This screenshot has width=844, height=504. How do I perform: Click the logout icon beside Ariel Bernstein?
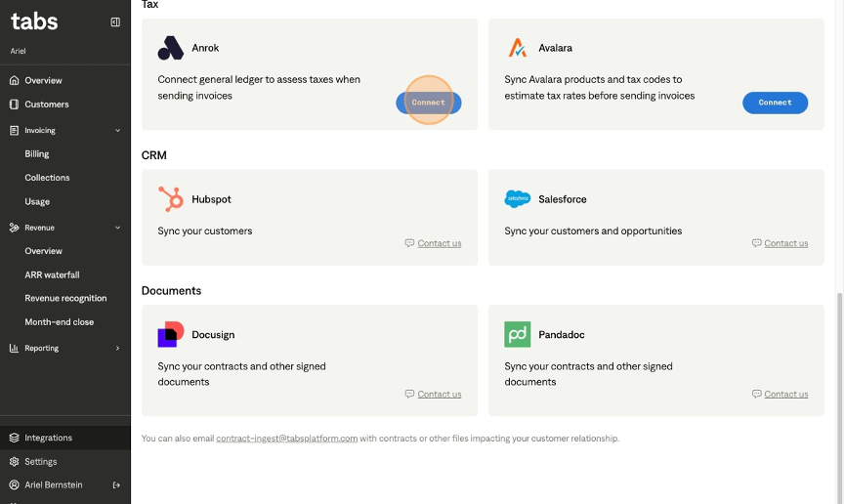116,485
